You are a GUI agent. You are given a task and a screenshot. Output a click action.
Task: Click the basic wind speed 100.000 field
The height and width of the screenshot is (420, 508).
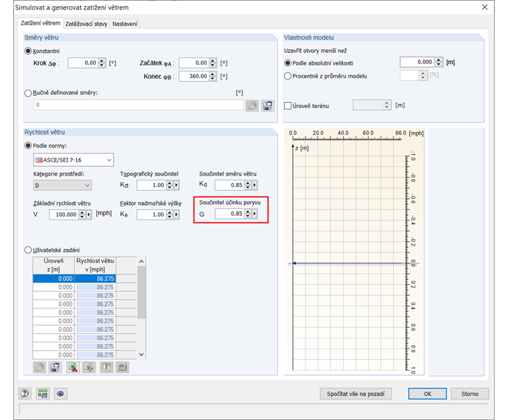pos(63,214)
